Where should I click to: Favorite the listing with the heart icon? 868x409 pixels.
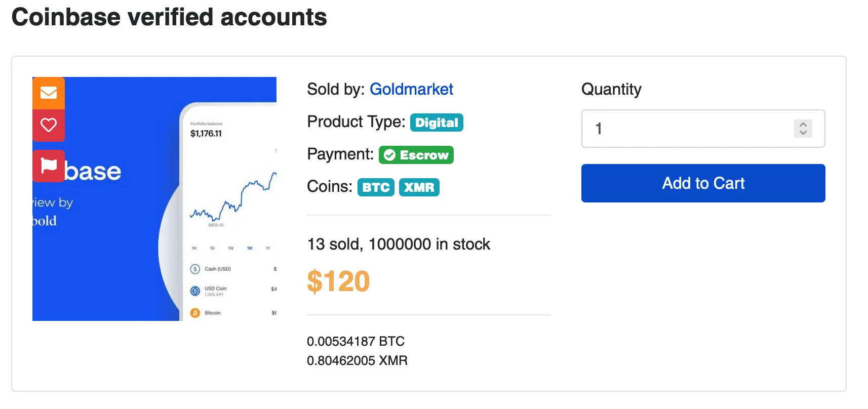49,125
